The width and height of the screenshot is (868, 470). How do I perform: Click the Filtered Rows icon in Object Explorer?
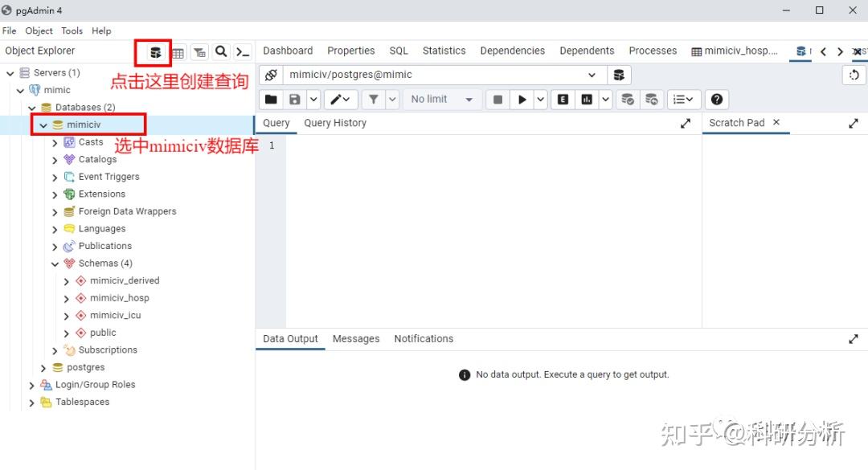pos(199,52)
